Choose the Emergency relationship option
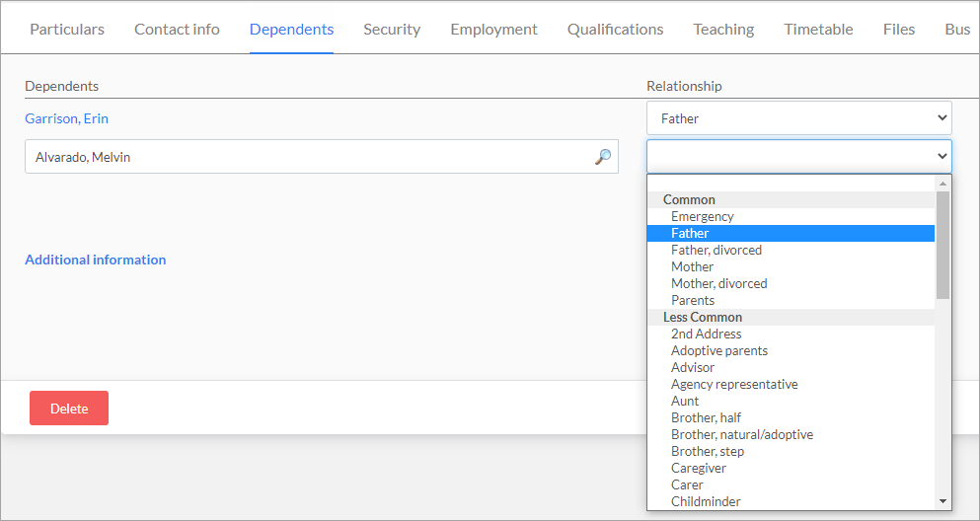The height and width of the screenshot is (521, 980). point(791,216)
